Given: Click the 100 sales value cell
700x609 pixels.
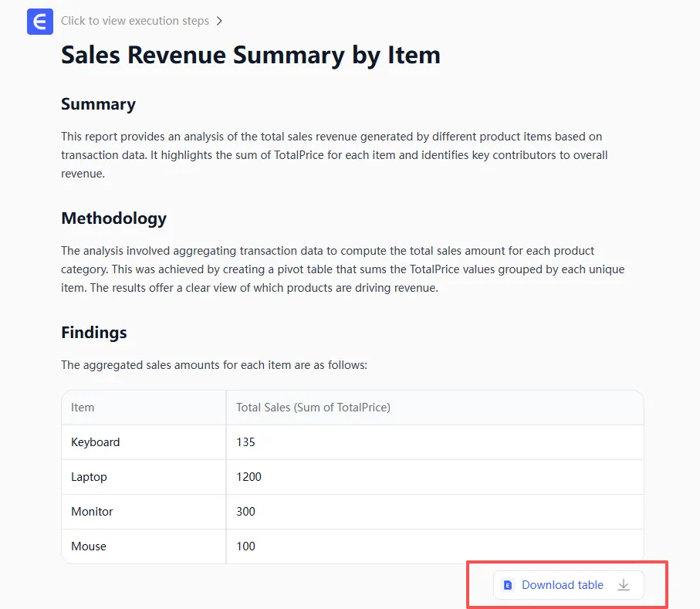Looking at the screenshot, I should pyautogui.click(x=245, y=546).
